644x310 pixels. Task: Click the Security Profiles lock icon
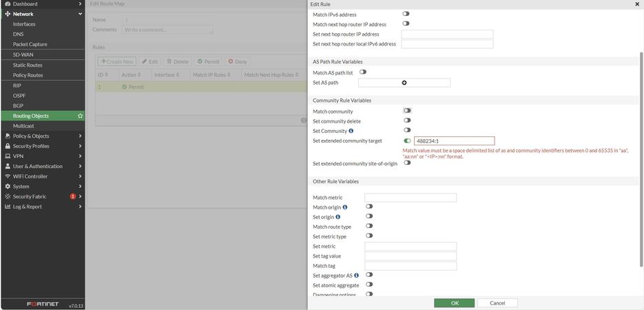coord(8,146)
